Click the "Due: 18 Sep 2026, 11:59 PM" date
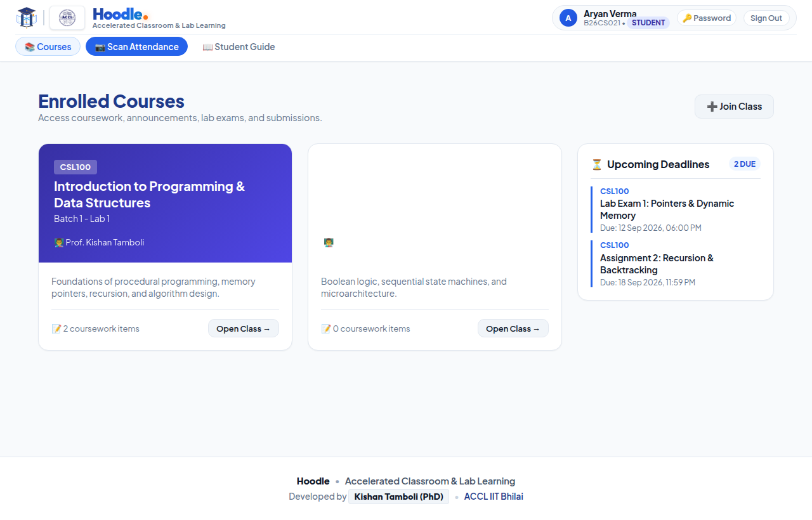The image size is (812, 520). tap(648, 282)
